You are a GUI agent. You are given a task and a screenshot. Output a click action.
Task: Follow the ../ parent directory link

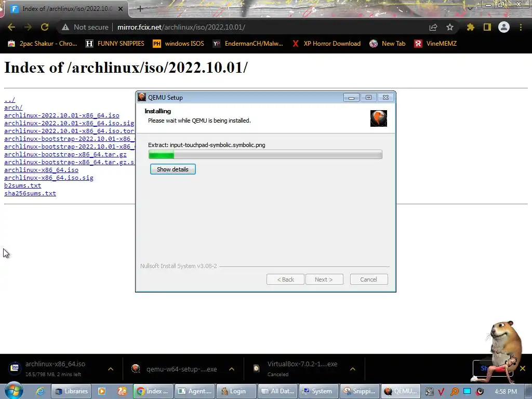pos(9,100)
